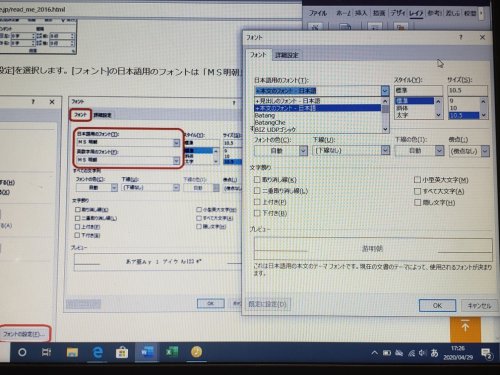The width and height of the screenshot is (500, 375).
Task: Click the Wi-Fi network icon in tray
Action: (x=411, y=353)
